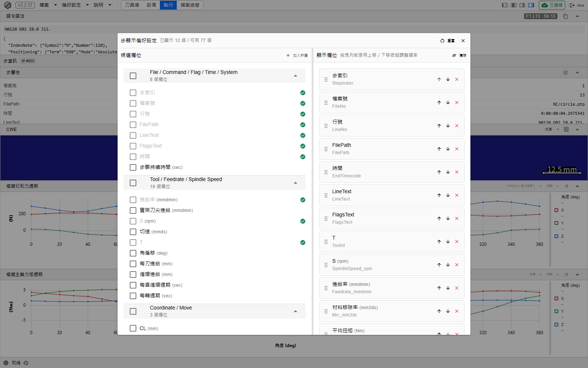
Task: Open the 說明 dropdown menu
Action: tap(102, 5)
